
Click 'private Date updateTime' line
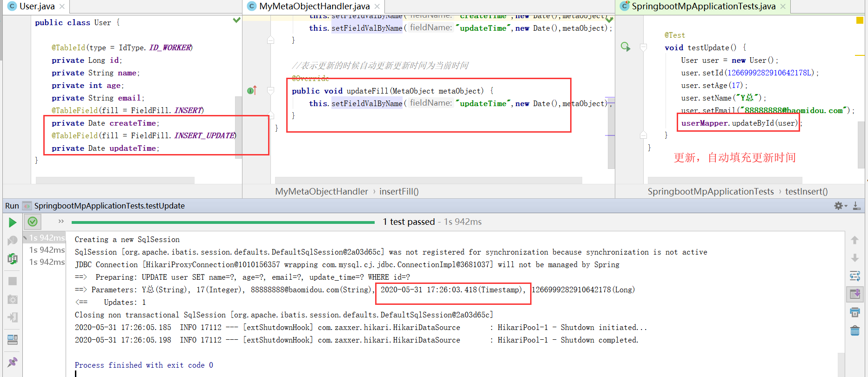click(x=106, y=148)
